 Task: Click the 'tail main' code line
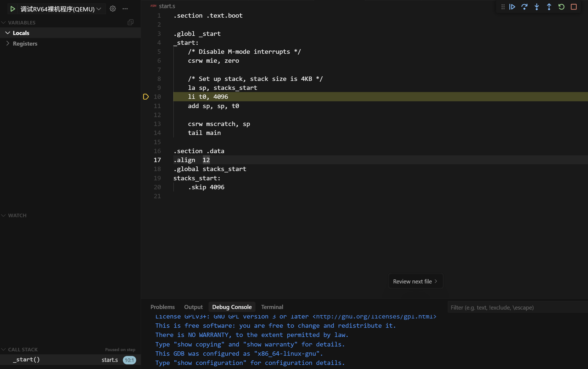pyautogui.click(x=204, y=133)
